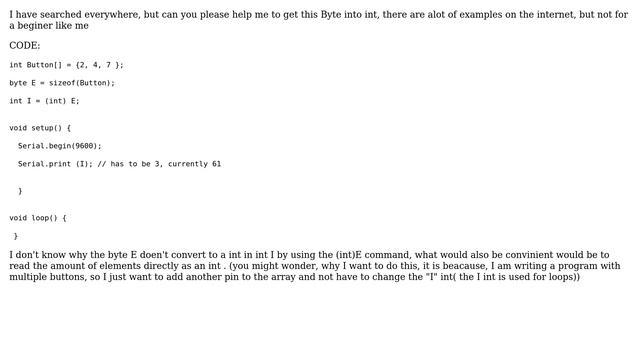Click the closing brace after void loop
The height and width of the screenshot is (360, 640).
[x=16, y=236]
